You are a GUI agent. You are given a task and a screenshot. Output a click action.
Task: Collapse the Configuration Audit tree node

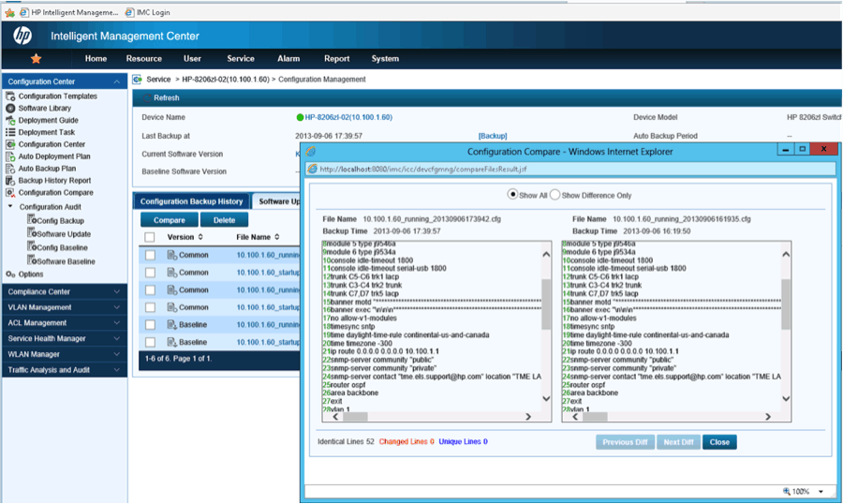coord(10,207)
